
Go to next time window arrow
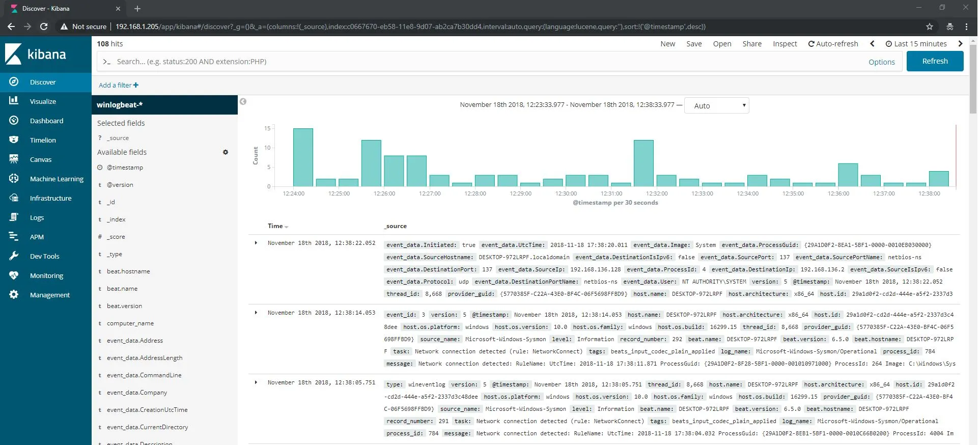tap(960, 44)
